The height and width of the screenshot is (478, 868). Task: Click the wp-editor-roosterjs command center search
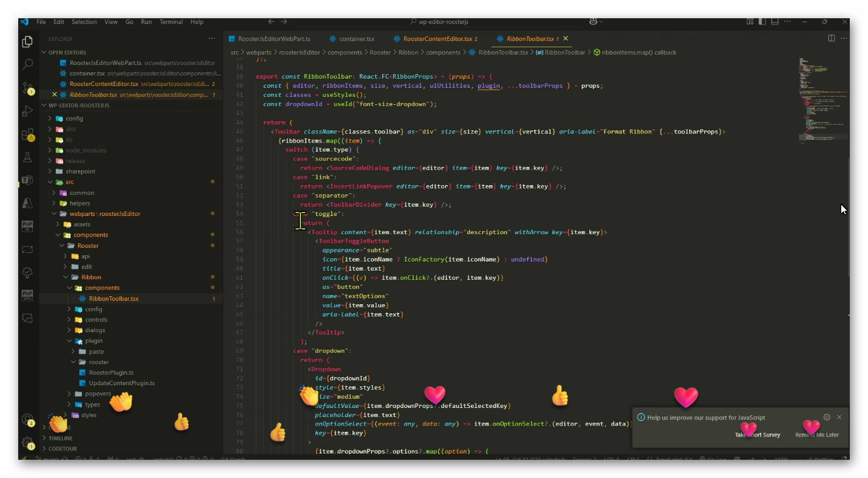click(439, 22)
